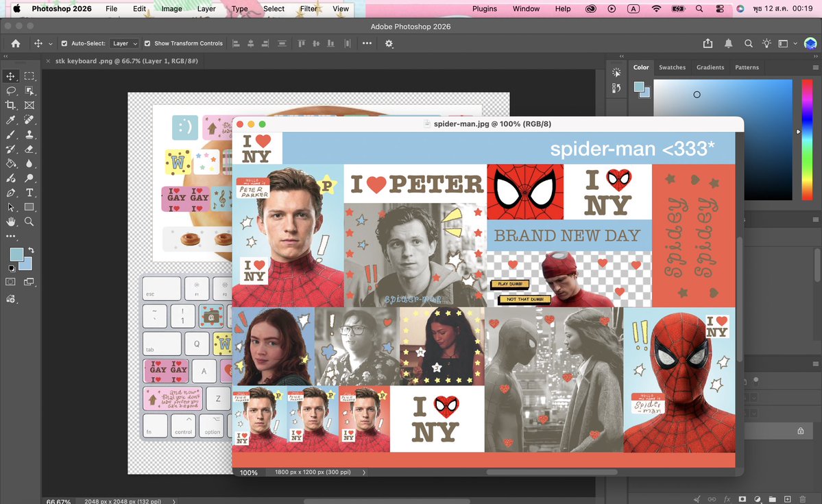Select the Path Selection tool
Viewport: 822px width, 504px height.
tap(10, 207)
